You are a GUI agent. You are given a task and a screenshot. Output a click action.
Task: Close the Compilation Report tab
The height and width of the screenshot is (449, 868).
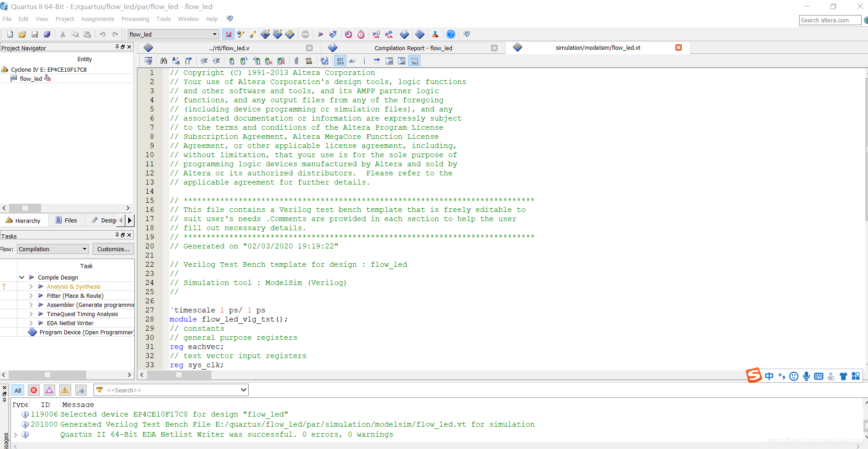tap(494, 48)
